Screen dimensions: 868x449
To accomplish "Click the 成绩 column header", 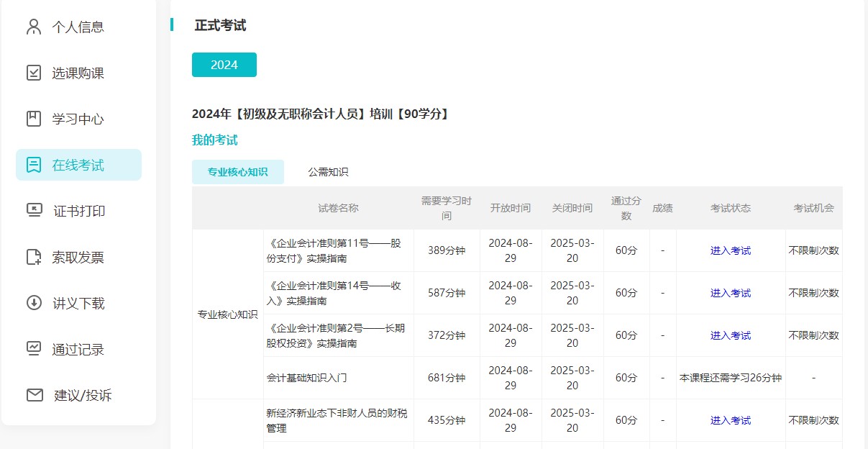I will pos(662,208).
